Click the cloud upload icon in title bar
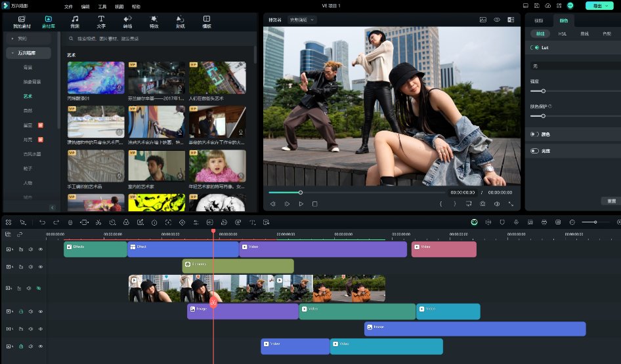Viewport: 621px width, 364px height. (x=547, y=6)
